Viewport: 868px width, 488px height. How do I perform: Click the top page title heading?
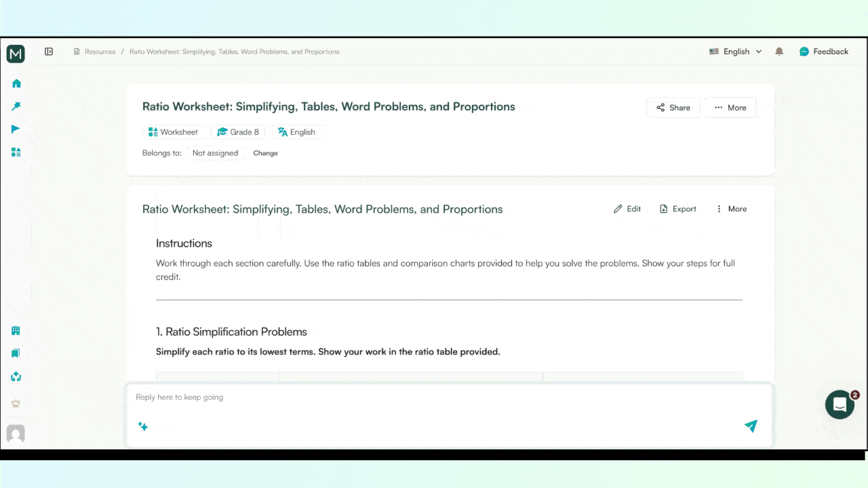click(328, 106)
